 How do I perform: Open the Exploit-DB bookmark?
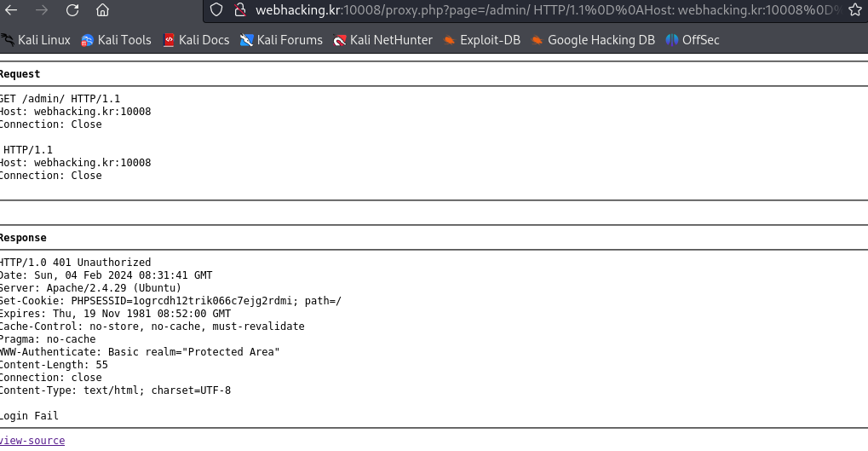coord(482,40)
